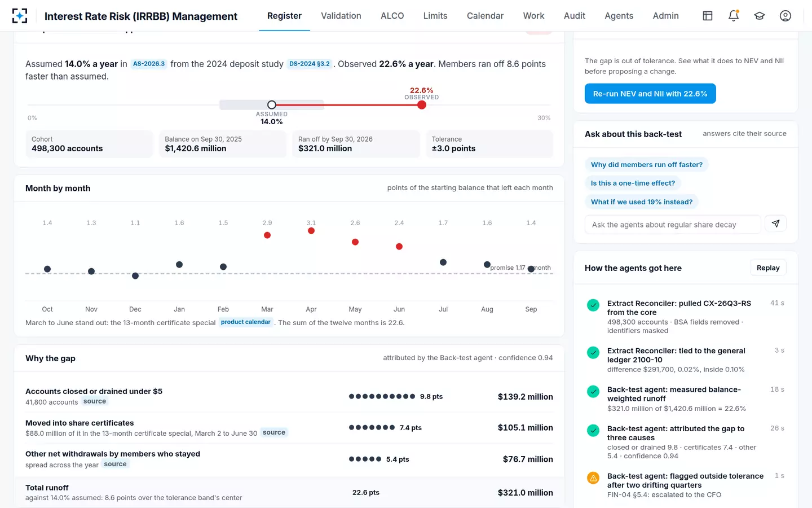Click the app logo in the header
This screenshot has width=812, height=508.
pos(20,16)
